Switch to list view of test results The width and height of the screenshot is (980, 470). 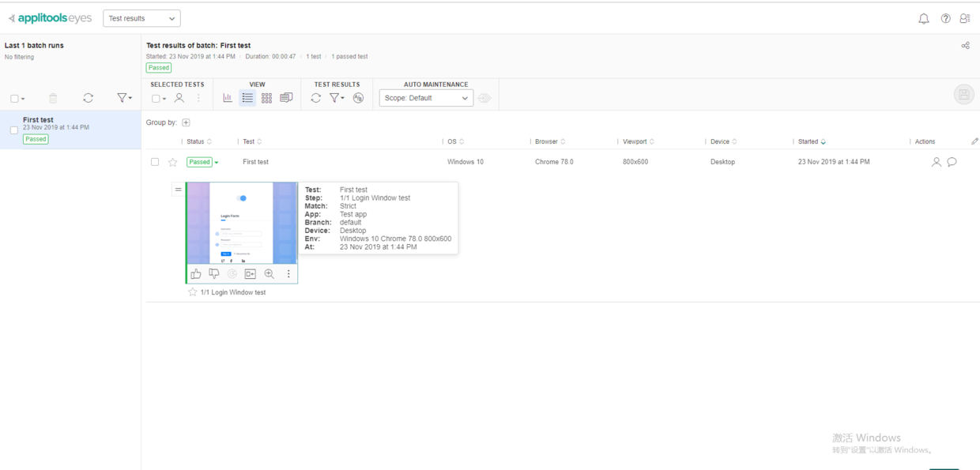point(247,98)
